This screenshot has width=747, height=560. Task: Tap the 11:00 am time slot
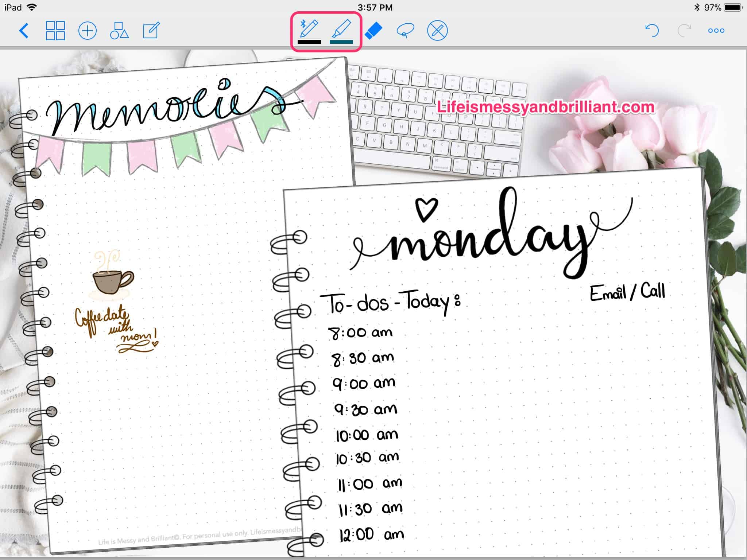pos(370,484)
